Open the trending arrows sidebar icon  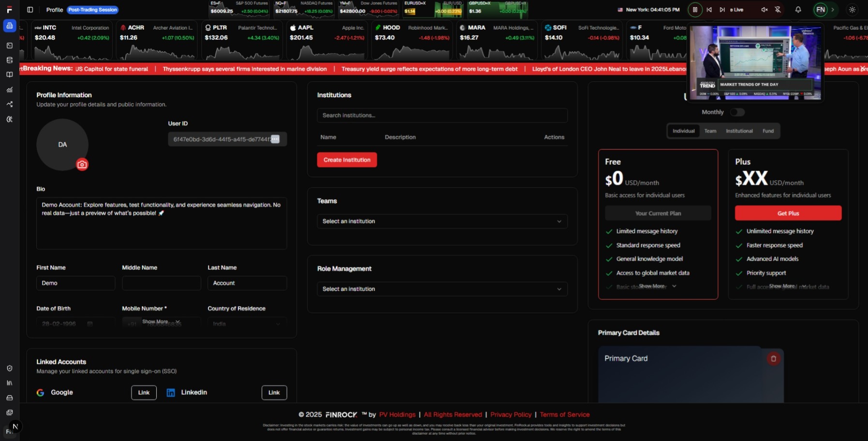(x=9, y=104)
